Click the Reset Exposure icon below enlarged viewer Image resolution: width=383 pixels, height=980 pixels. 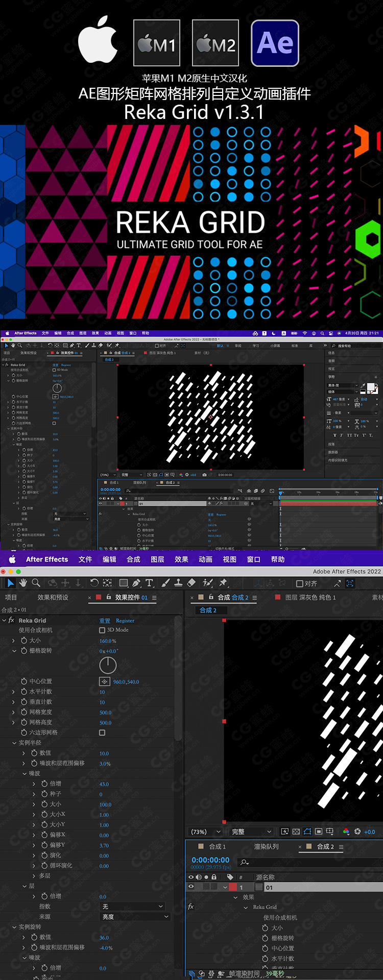click(357, 831)
